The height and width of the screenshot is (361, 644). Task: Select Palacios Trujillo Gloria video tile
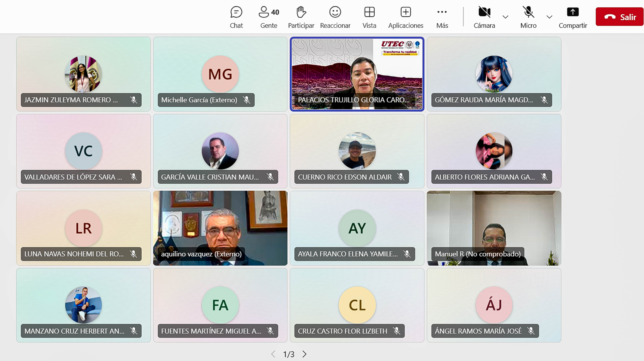tap(357, 73)
